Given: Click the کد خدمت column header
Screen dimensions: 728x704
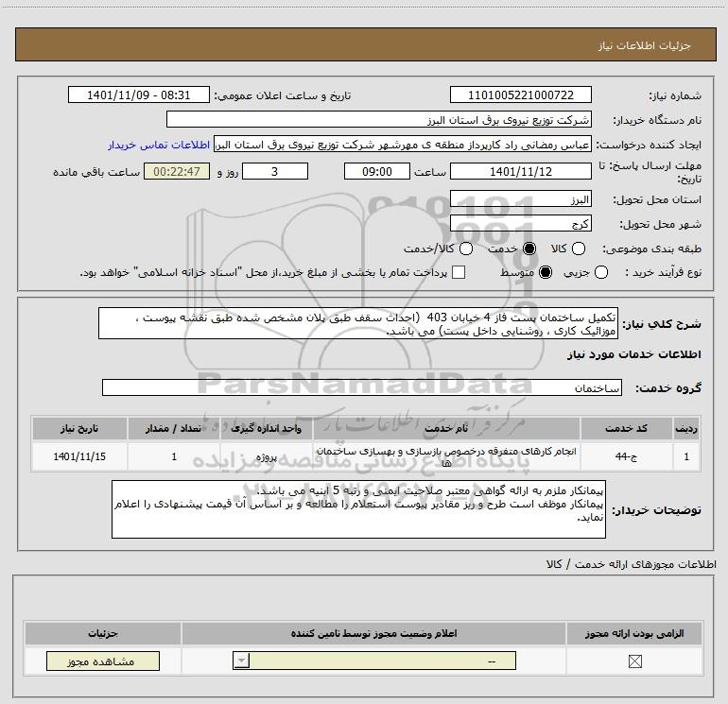Looking at the screenshot, I should point(626,428).
